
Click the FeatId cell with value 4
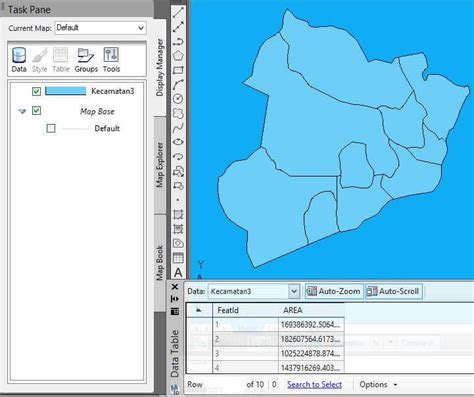245,367
